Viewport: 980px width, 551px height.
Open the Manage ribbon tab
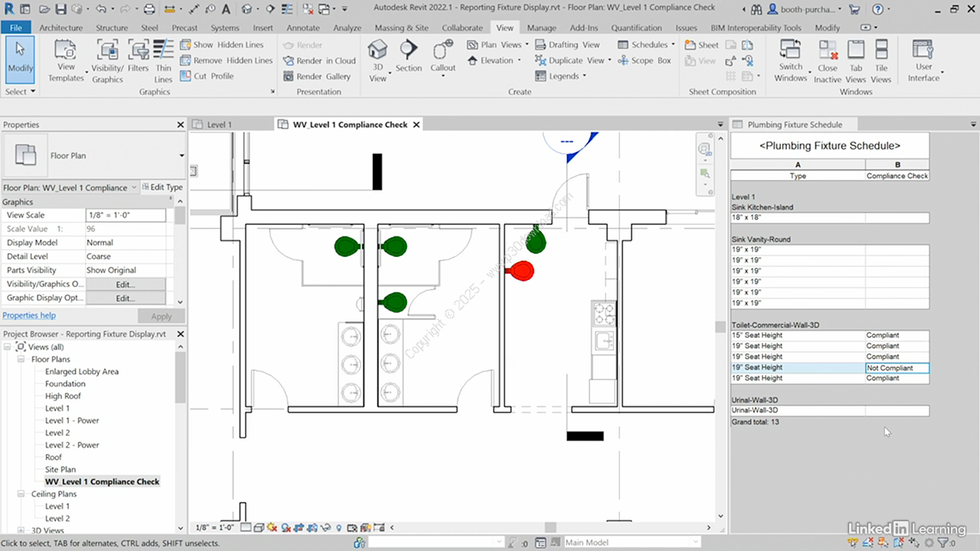541,28
